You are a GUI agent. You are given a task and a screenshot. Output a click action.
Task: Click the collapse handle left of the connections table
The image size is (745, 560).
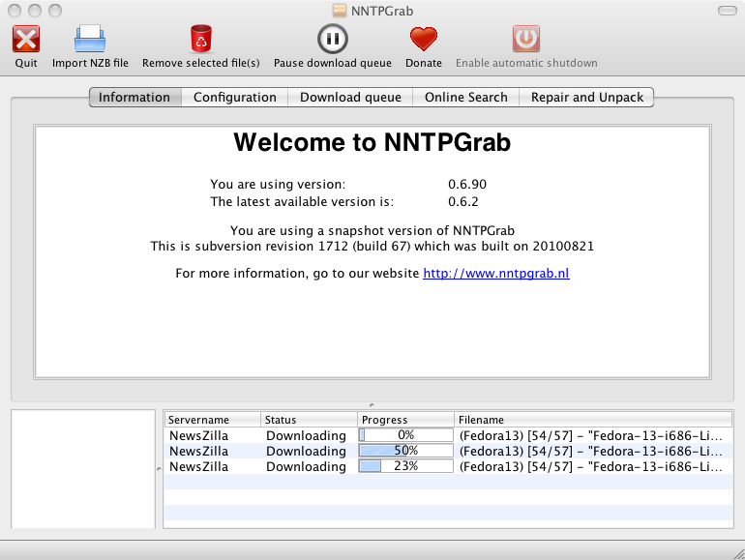[x=159, y=469]
